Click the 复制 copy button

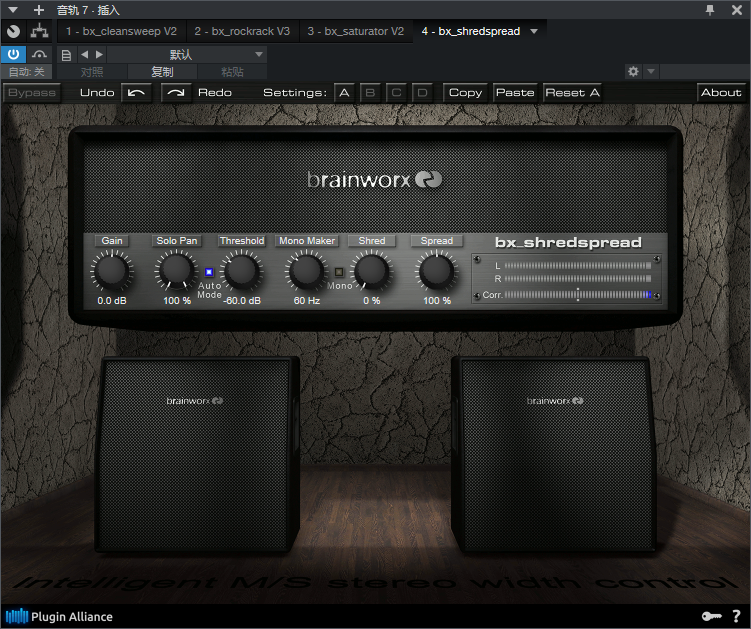[x=162, y=72]
